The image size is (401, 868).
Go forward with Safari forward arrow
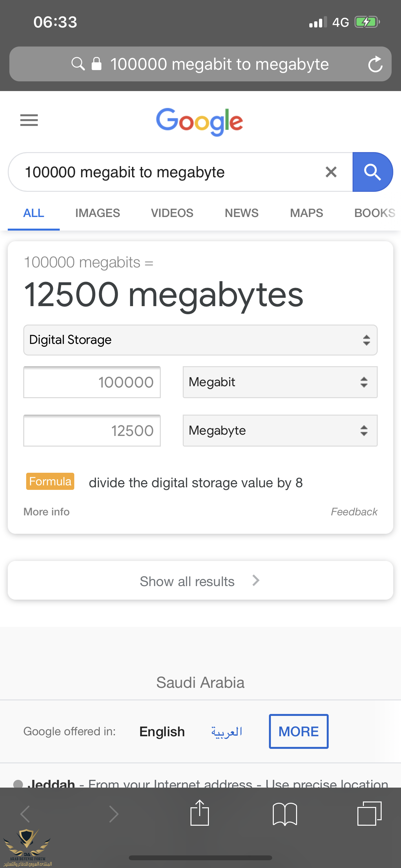[114, 814]
